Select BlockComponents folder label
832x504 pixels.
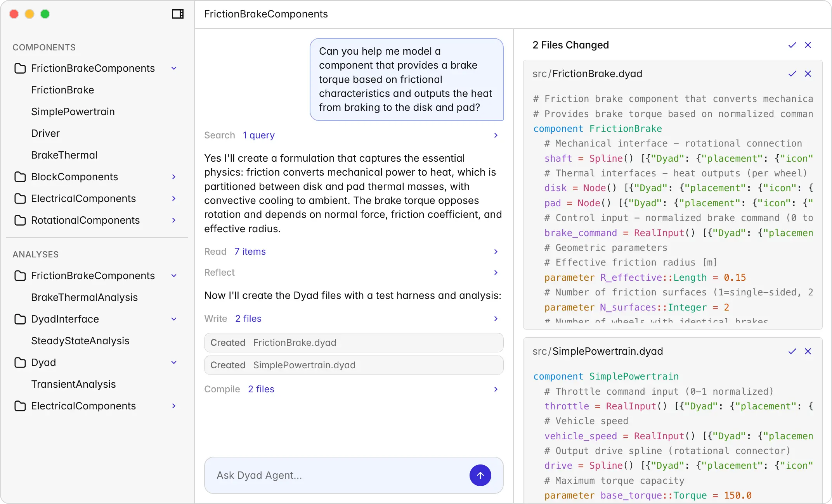click(x=75, y=177)
